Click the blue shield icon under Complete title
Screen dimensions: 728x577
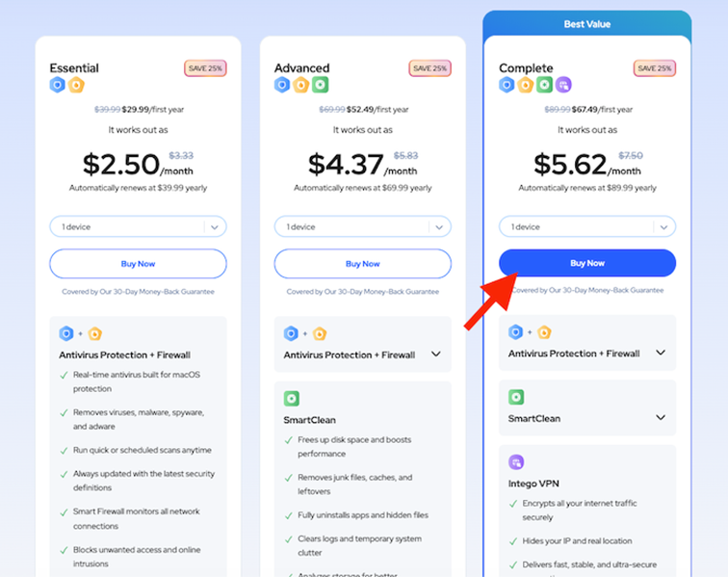point(507,85)
